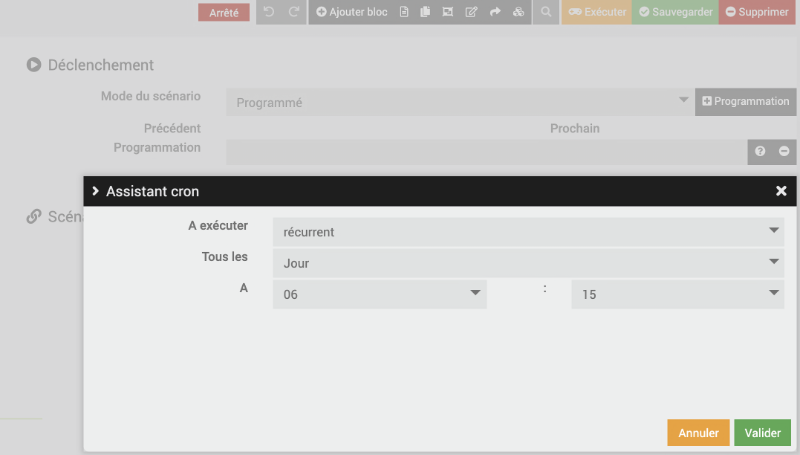
Task: Open the minutes dropdown showing 15
Action: (x=678, y=294)
